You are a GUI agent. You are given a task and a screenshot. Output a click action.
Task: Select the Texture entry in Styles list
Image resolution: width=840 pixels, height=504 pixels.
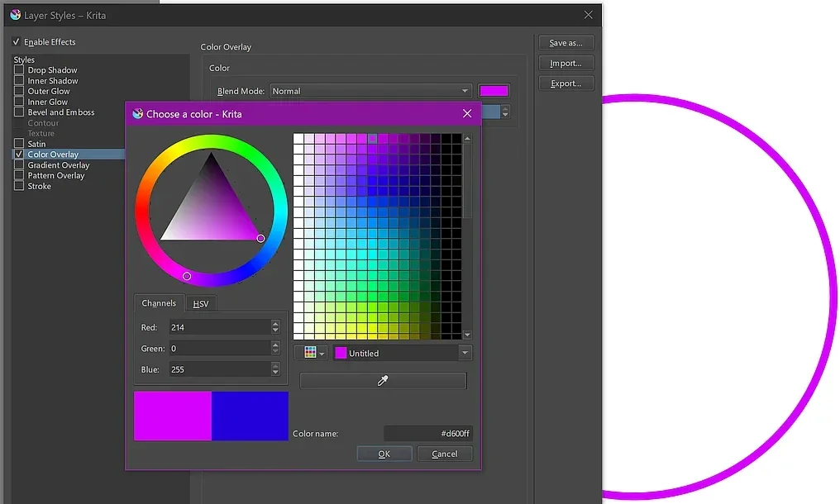(x=41, y=133)
